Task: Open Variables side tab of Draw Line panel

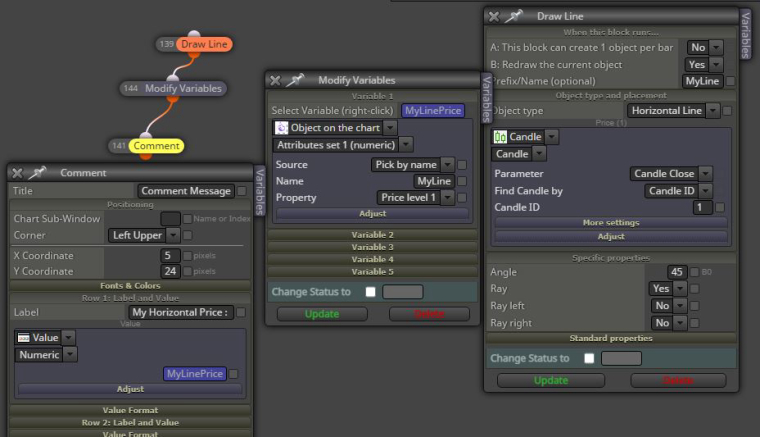Action: click(745, 35)
